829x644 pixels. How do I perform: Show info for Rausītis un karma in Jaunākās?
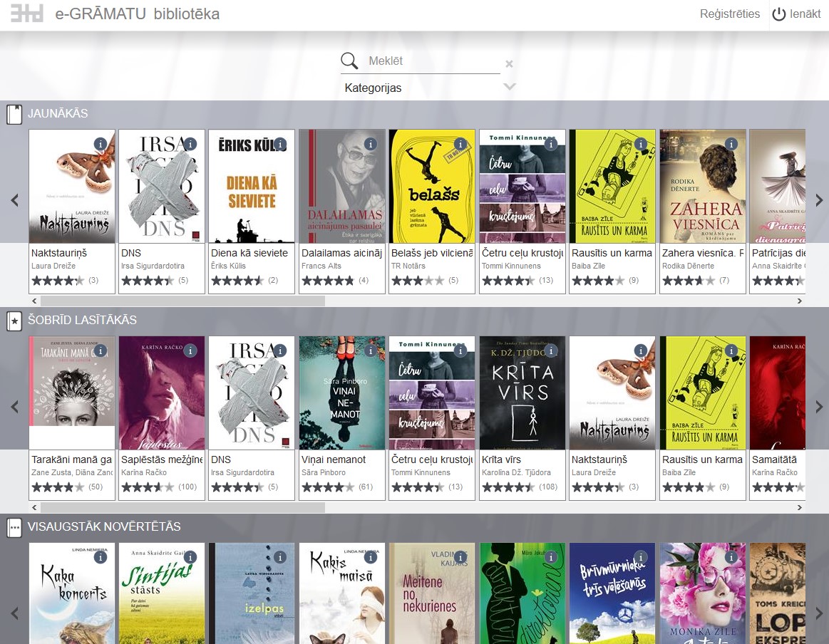(x=641, y=144)
